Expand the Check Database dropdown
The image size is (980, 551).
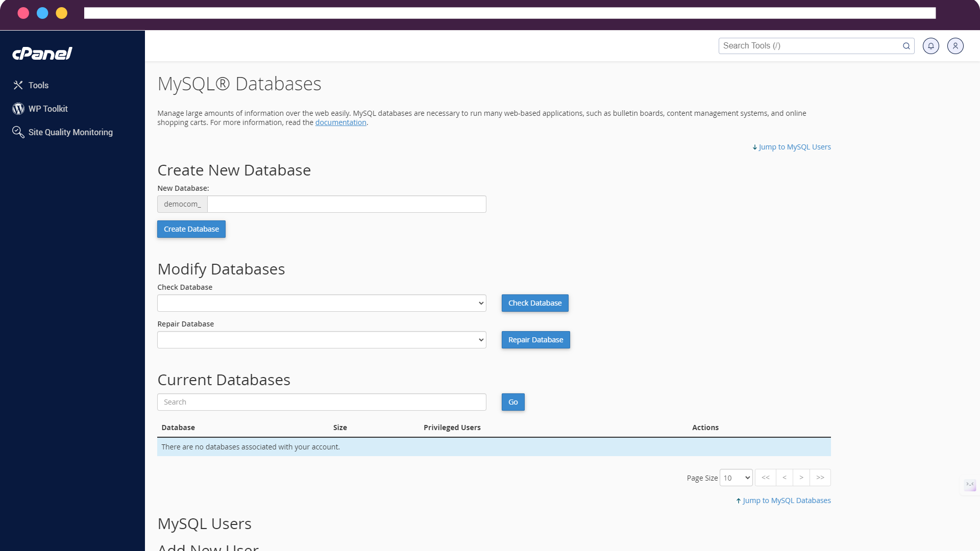click(x=322, y=303)
